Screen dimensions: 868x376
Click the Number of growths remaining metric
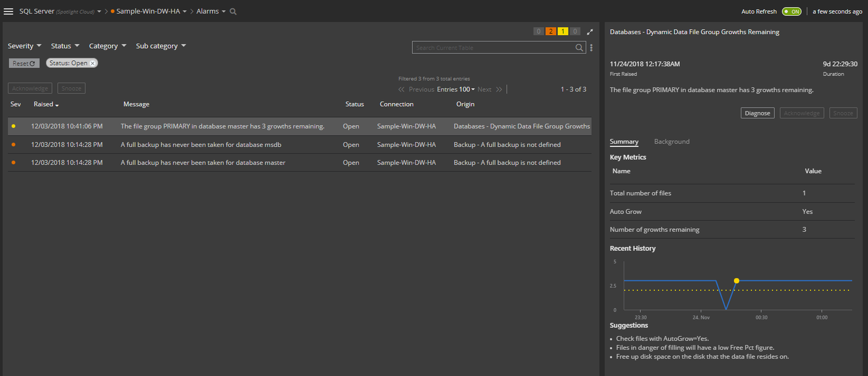click(732, 229)
